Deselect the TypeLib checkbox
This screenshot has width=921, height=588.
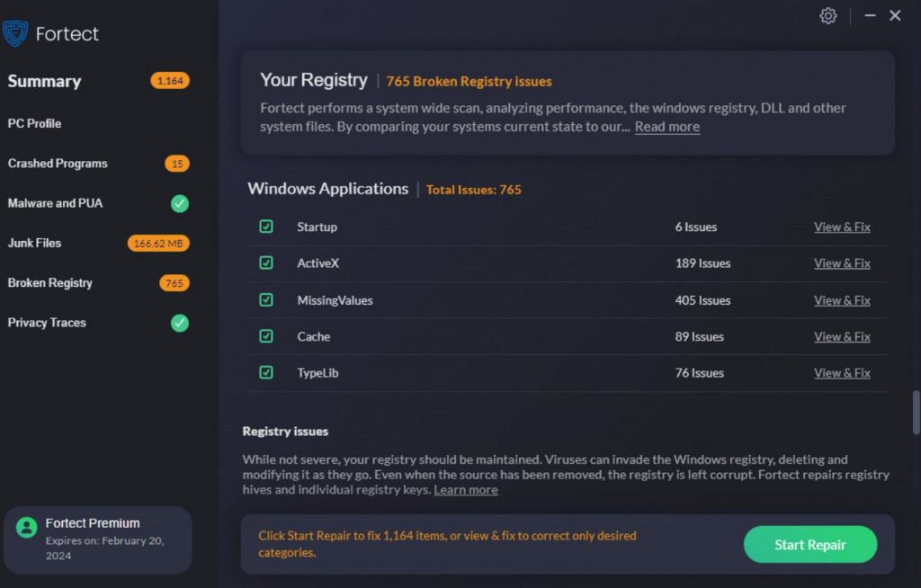pos(266,372)
